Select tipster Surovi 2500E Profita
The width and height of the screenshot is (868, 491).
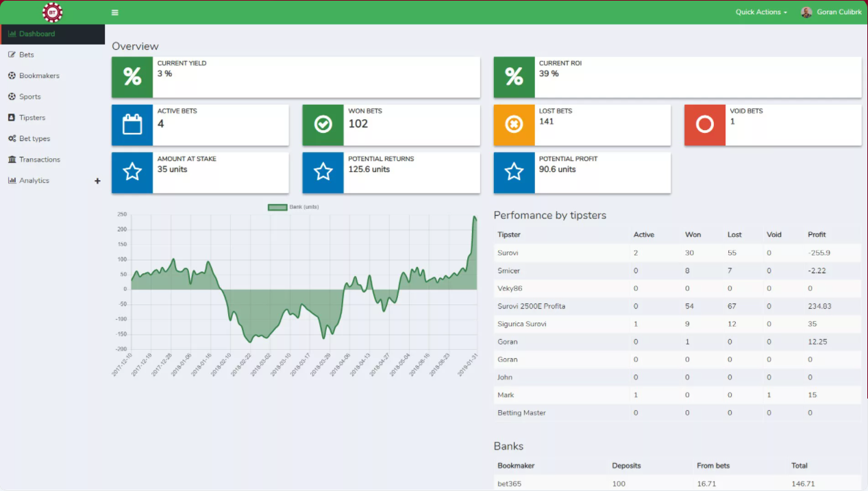(x=678, y=306)
